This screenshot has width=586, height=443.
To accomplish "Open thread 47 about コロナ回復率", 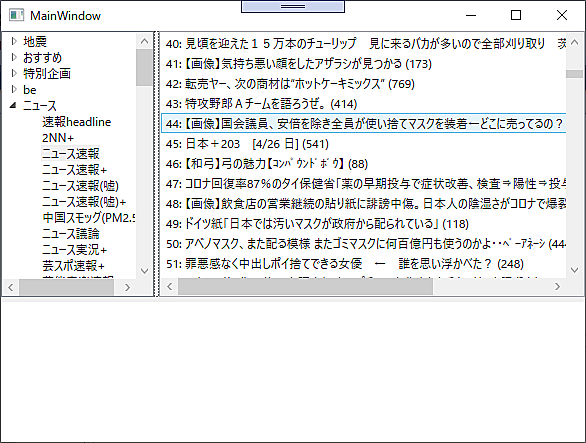I will (x=363, y=184).
